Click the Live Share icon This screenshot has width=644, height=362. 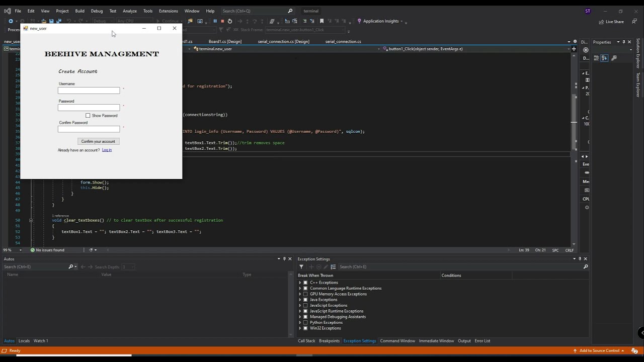point(601,22)
